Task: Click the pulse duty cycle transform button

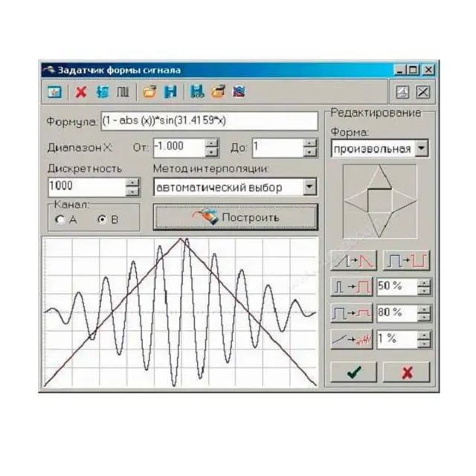Action: tap(352, 287)
